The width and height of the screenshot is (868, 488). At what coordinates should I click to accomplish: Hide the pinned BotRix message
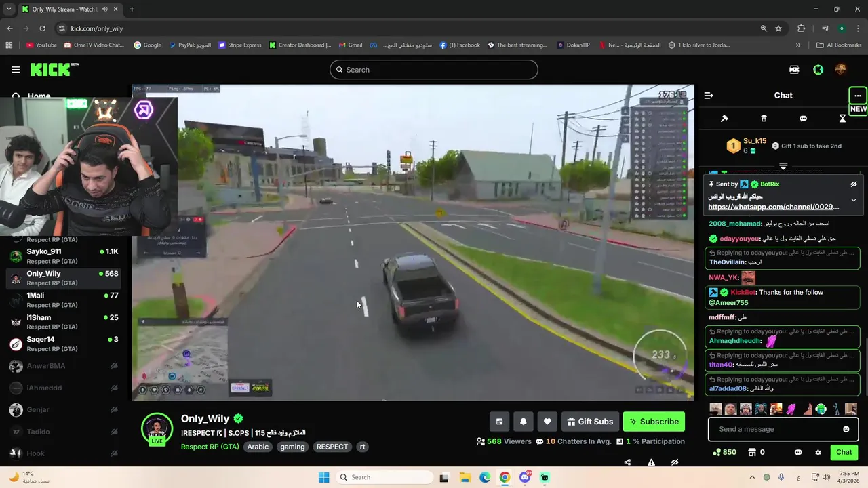coord(854,184)
